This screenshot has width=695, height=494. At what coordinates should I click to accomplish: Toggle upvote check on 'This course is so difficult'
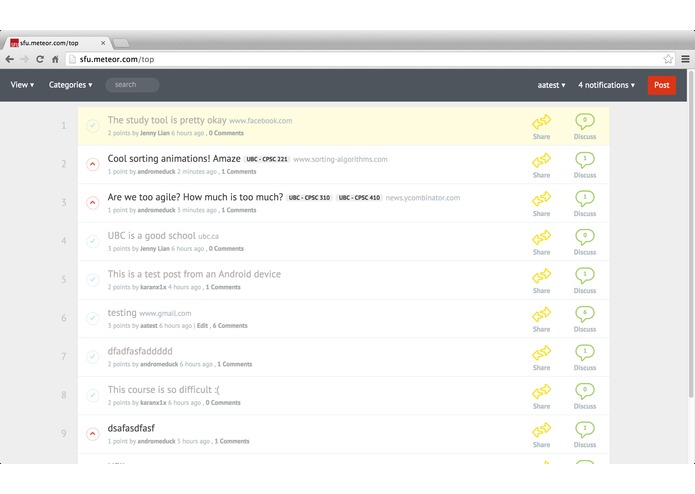[93, 396]
